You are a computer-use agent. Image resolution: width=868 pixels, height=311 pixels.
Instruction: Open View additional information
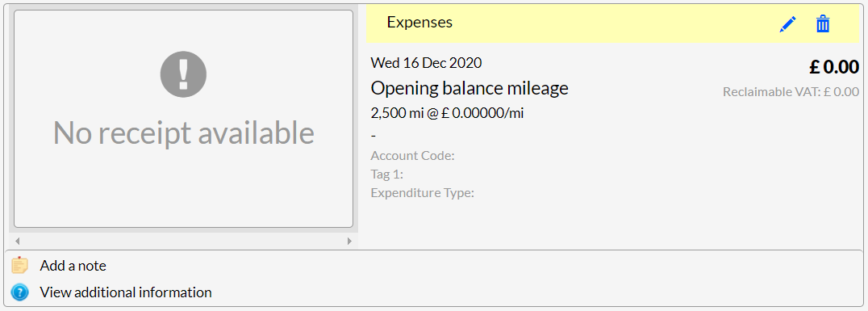click(126, 292)
